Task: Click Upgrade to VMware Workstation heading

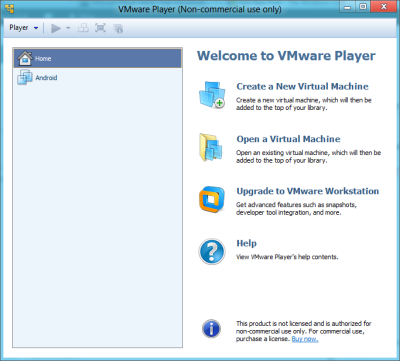Action: pyautogui.click(x=308, y=191)
